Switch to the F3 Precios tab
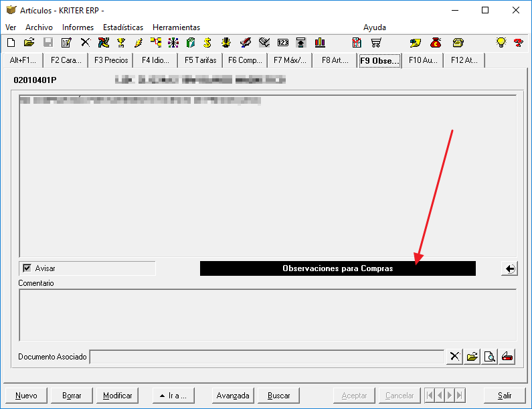Viewport: 532px width, 409px height. coord(111,60)
